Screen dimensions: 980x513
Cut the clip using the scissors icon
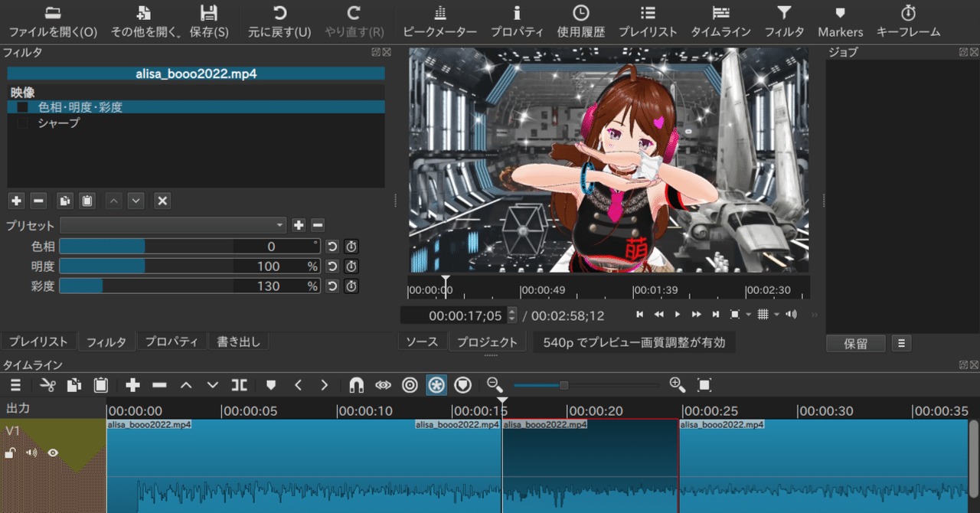point(47,385)
